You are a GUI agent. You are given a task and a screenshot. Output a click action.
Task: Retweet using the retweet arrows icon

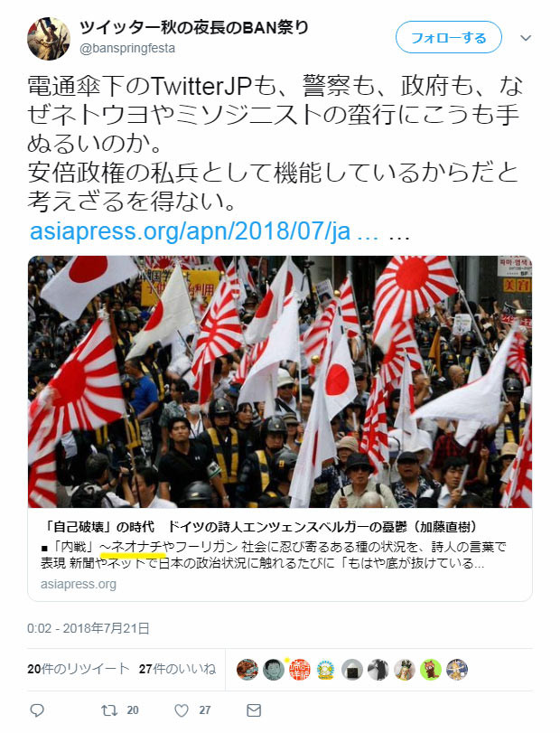click(109, 710)
